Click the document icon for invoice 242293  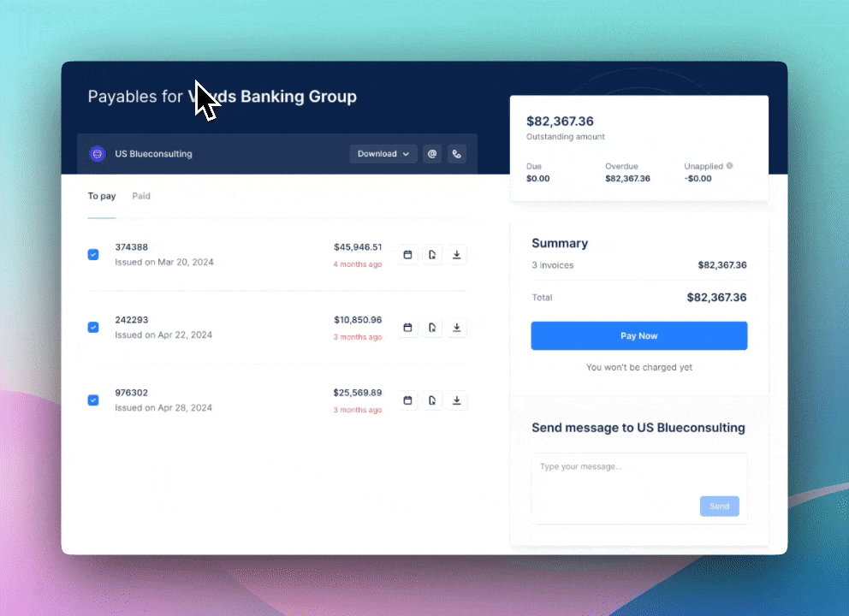click(x=432, y=328)
